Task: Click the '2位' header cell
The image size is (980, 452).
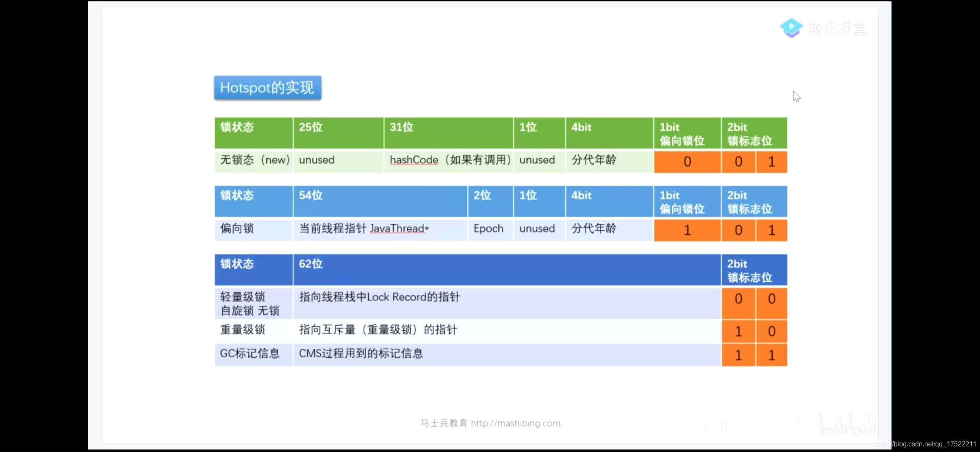Action: 490,201
